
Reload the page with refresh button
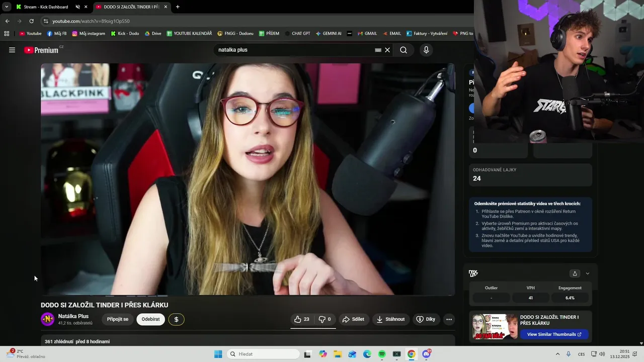[31, 21]
